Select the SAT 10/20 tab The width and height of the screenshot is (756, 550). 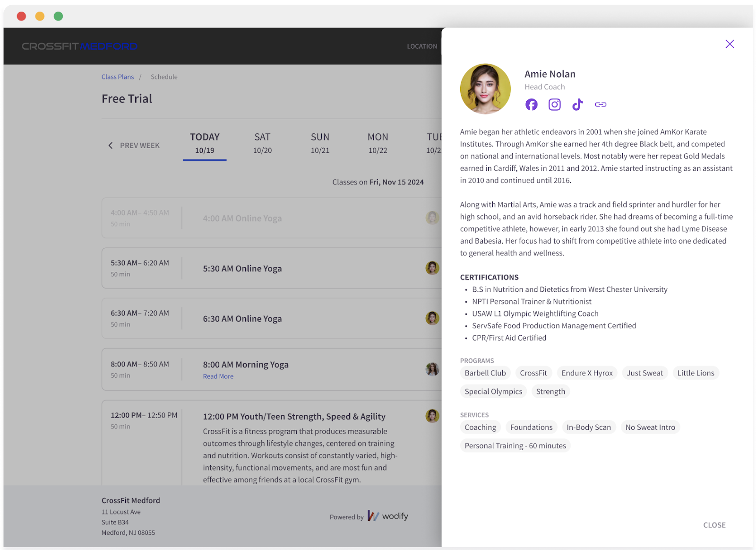click(x=262, y=143)
